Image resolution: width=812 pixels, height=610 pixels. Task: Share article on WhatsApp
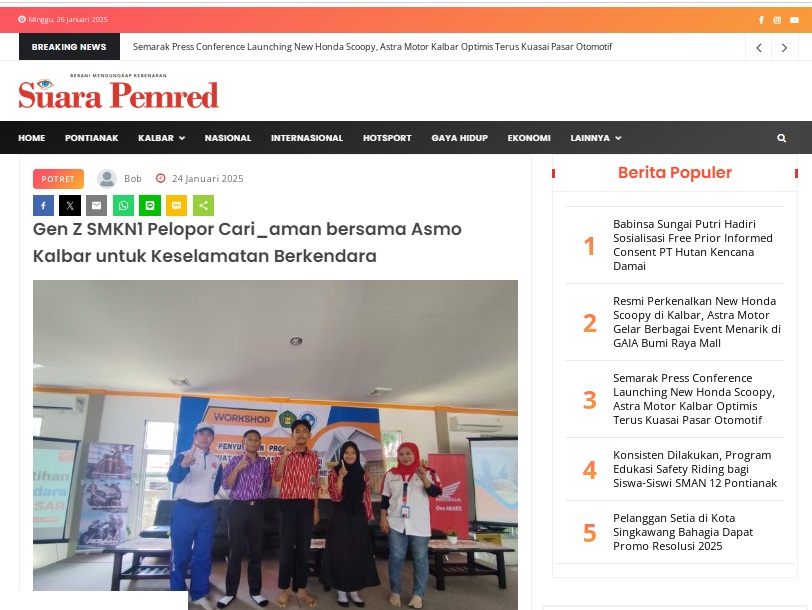pos(123,206)
